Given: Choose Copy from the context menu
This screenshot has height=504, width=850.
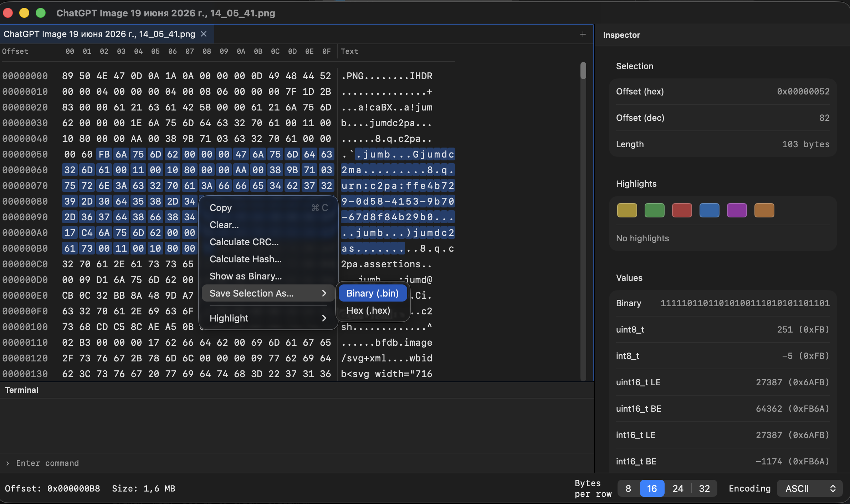Looking at the screenshot, I should tap(268, 208).
